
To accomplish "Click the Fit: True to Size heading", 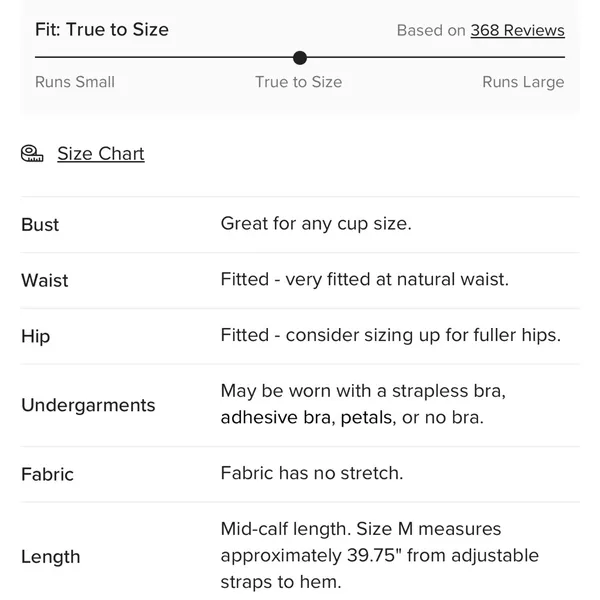I will 102,29.
